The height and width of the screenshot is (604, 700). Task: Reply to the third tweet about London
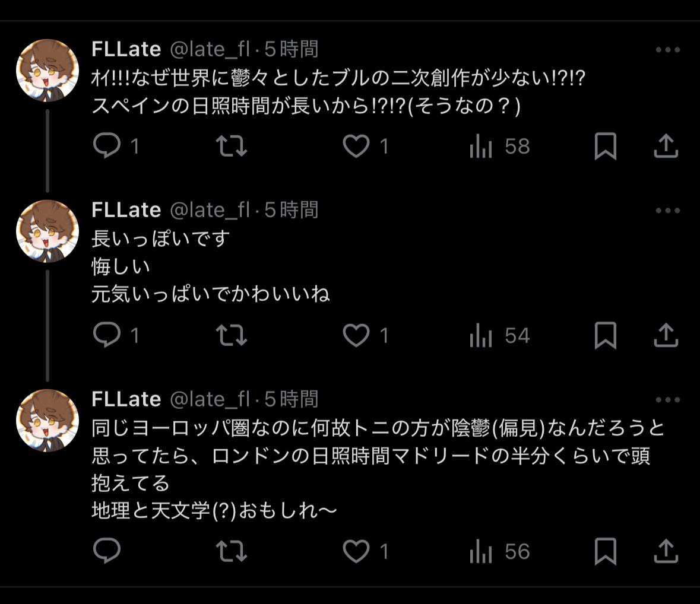coord(107,552)
